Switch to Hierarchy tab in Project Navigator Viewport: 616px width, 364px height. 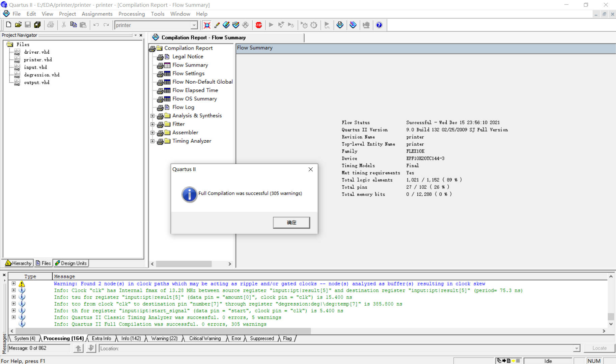(x=19, y=263)
